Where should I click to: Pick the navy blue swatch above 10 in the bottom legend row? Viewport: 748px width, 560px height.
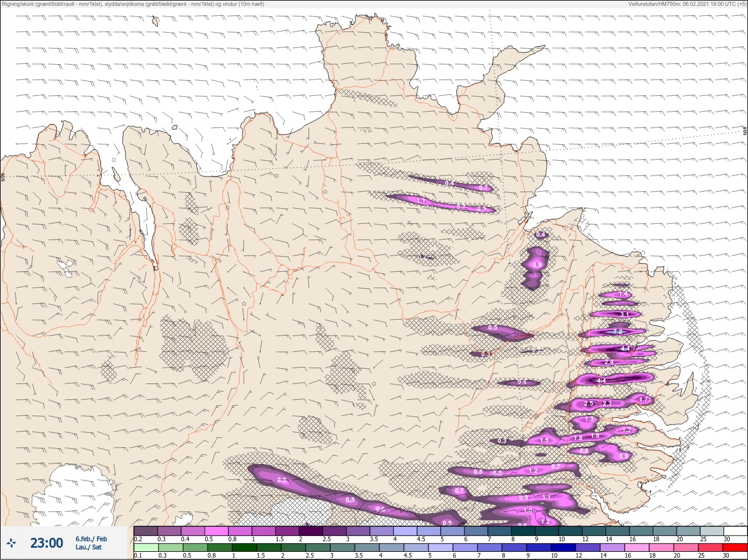tap(562, 548)
